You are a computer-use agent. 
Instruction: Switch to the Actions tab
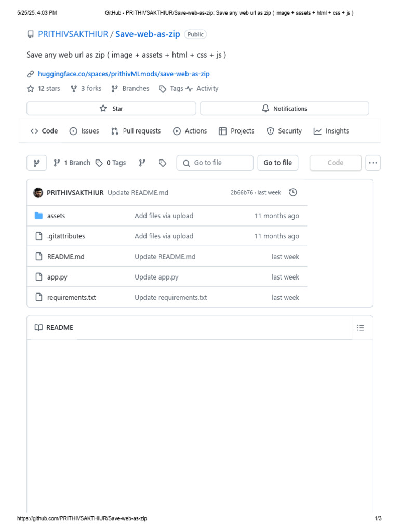point(190,131)
